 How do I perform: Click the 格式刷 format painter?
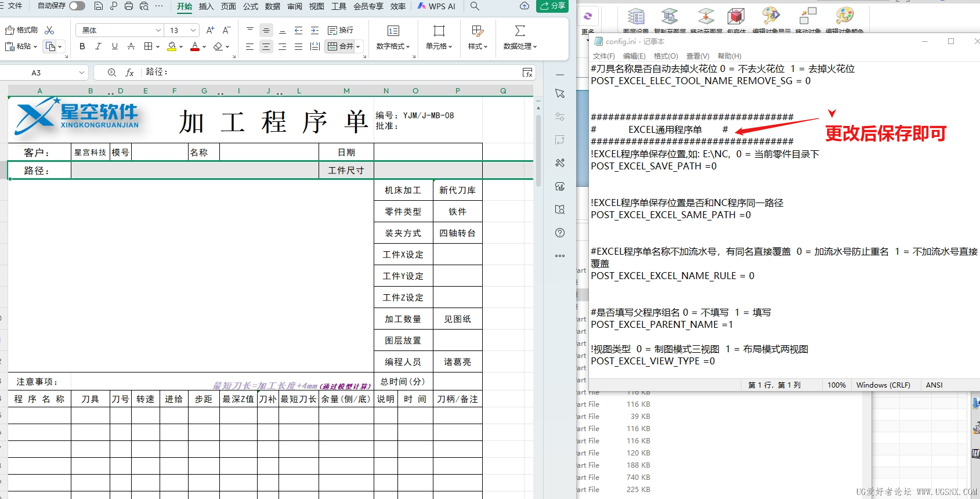tap(21, 30)
